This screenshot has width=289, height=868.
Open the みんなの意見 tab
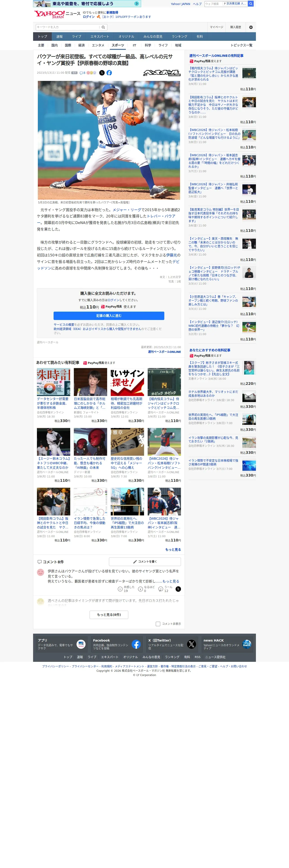(153, 36)
